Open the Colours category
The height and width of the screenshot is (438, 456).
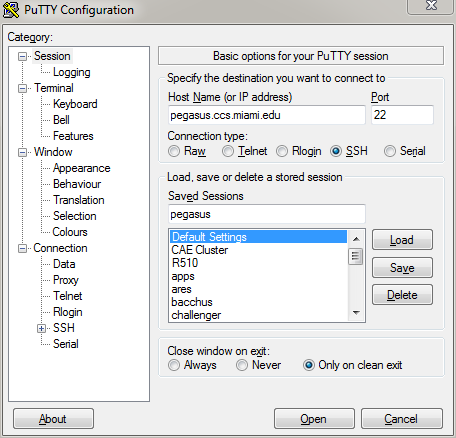[x=70, y=232]
